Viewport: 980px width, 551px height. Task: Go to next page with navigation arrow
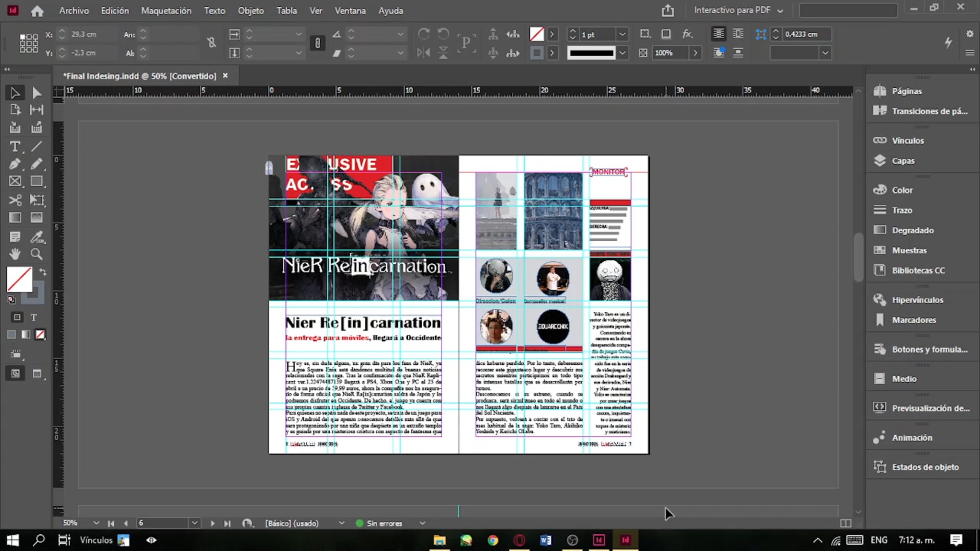click(212, 523)
